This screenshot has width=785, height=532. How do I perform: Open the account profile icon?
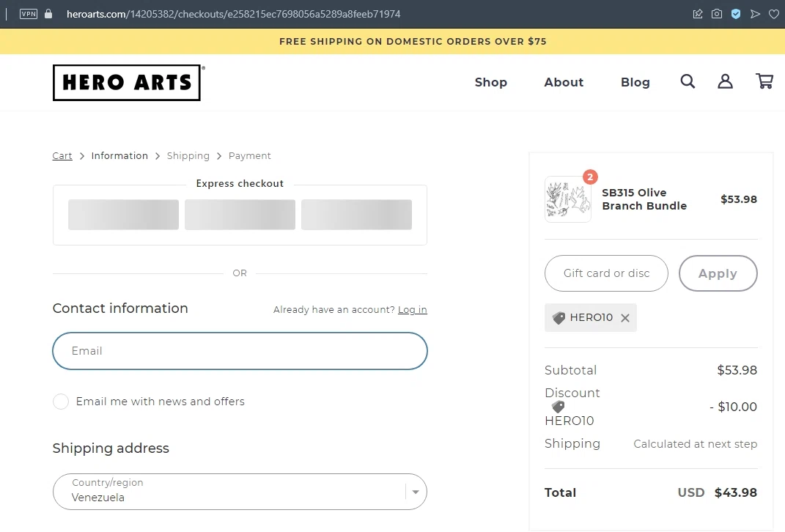725,81
